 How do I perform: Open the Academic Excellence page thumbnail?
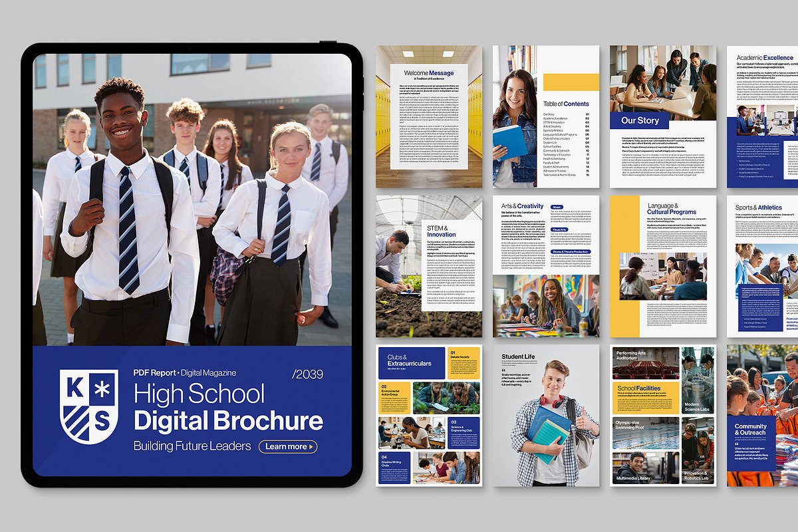(x=762, y=117)
